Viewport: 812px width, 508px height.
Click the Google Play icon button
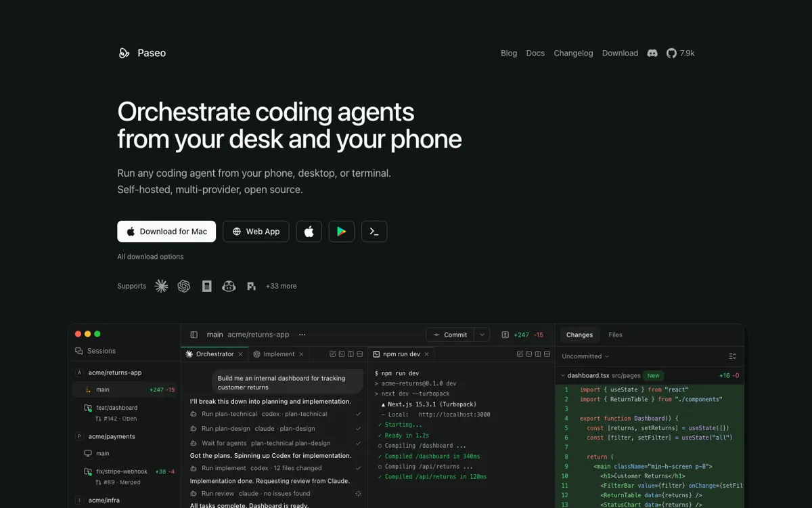(x=342, y=232)
